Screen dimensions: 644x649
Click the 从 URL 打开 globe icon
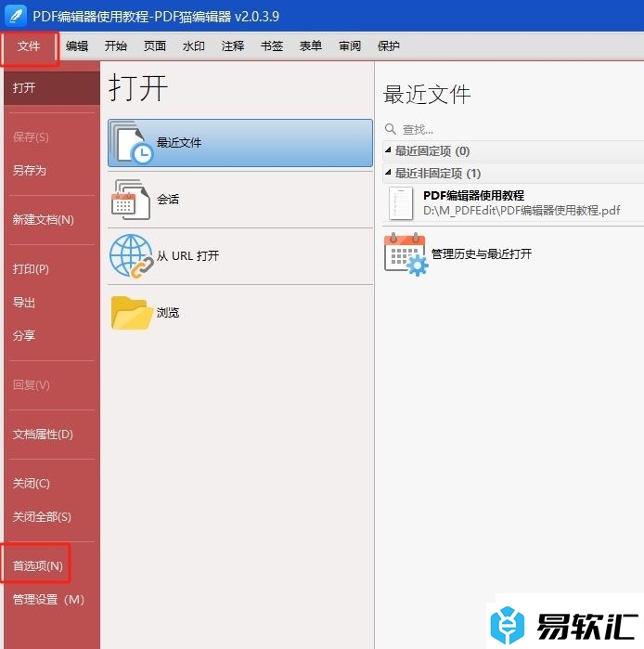[x=132, y=256]
